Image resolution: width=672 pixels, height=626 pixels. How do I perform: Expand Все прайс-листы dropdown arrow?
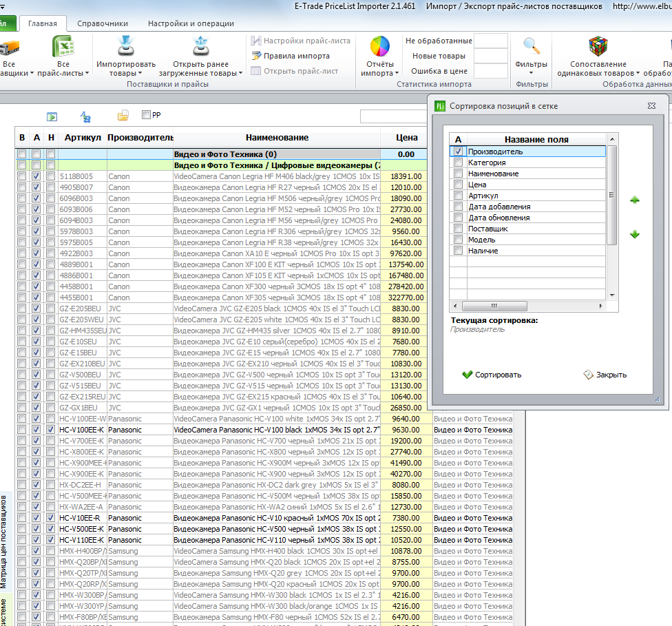87,73
